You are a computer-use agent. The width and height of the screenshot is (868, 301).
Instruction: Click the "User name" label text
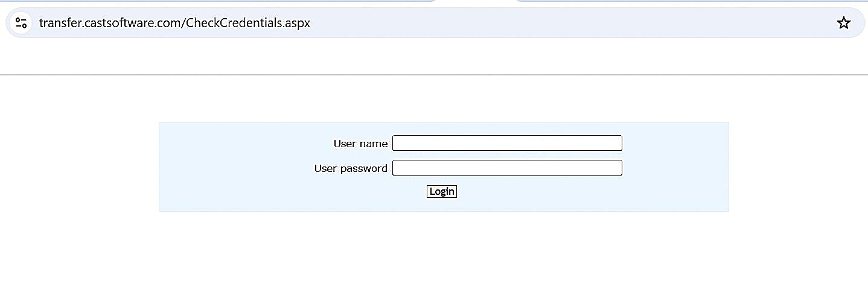click(x=360, y=144)
